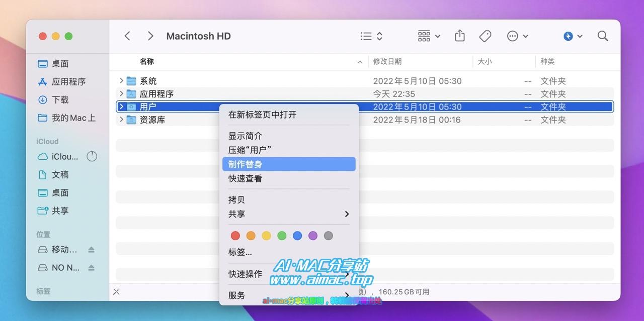644x321 pixels.
Task: Click the Share toolbar icon
Action: pyautogui.click(x=459, y=36)
